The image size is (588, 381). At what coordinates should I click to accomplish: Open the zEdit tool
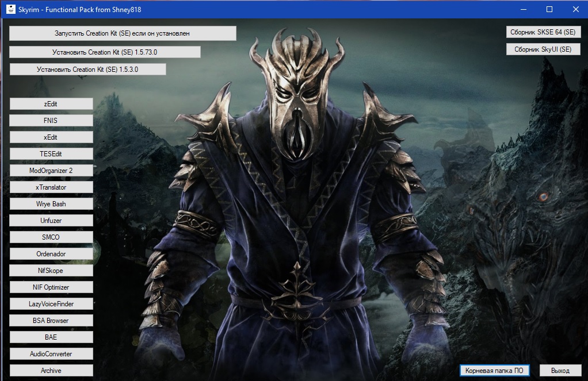(51, 104)
